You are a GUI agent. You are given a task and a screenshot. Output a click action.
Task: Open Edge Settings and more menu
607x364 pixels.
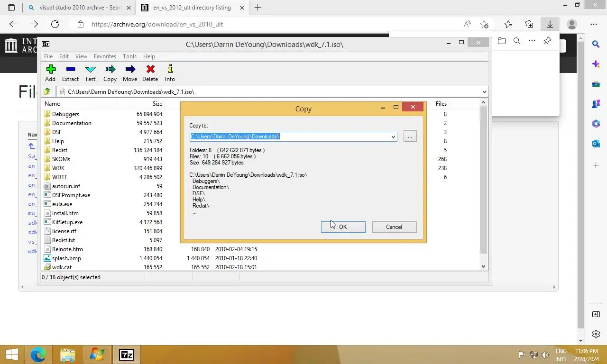594,24
